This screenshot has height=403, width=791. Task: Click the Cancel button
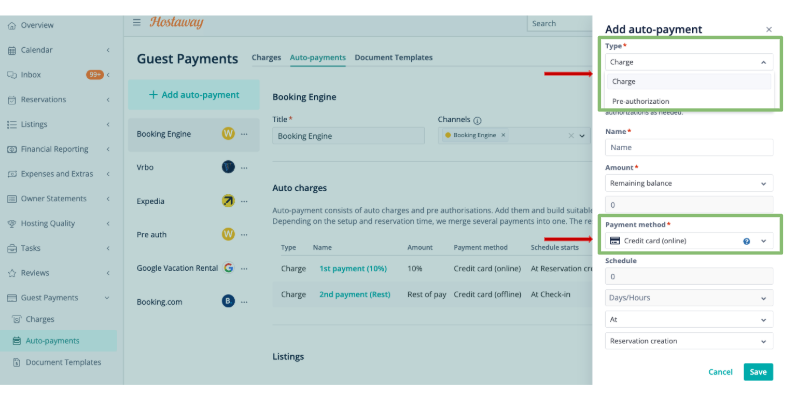pos(720,372)
